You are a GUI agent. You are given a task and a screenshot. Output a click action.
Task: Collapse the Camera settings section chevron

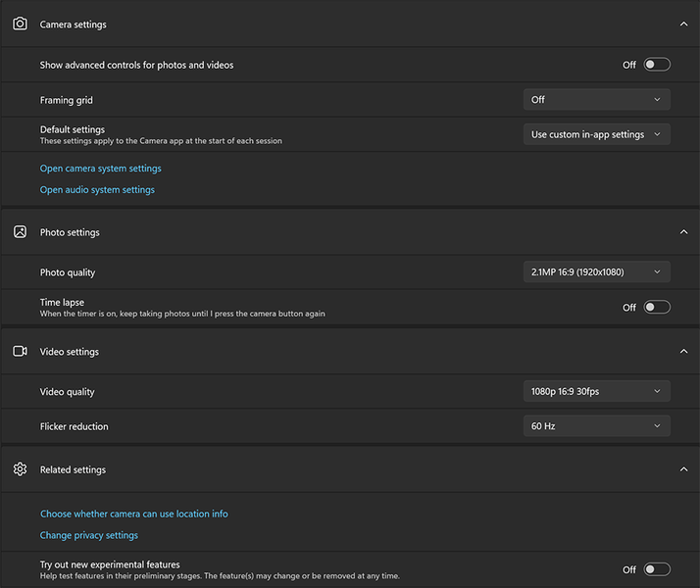683,24
